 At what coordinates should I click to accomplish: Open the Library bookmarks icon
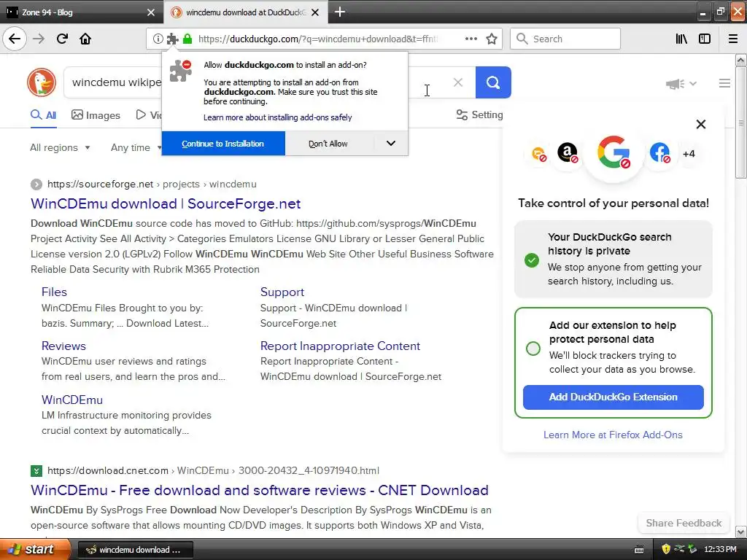[x=681, y=39]
